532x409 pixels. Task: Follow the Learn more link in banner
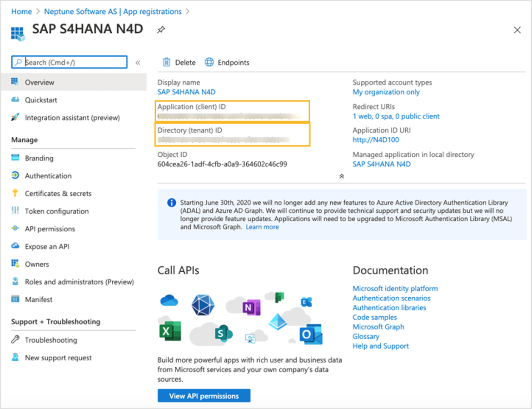click(262, 227)
